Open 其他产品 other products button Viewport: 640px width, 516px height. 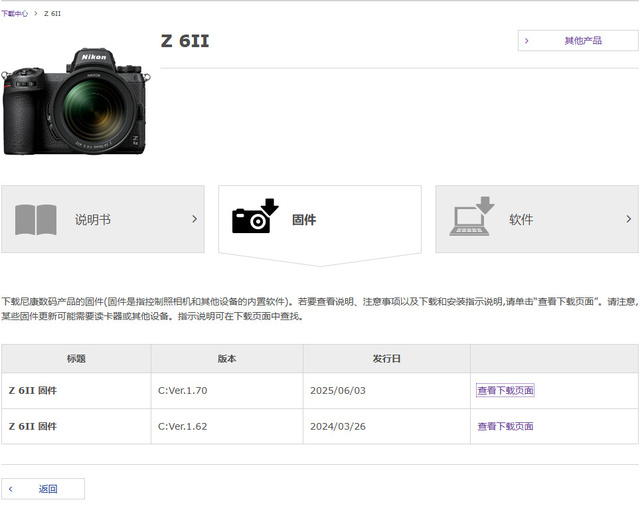pyautogui.click(x=578, y=40)
